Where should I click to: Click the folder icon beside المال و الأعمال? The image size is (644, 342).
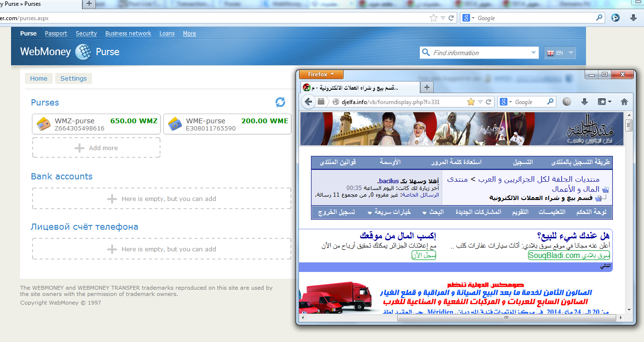pos(605,189)
